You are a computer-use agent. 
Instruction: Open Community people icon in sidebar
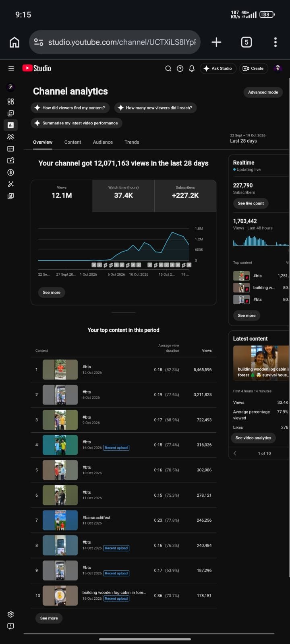point(11,137)
